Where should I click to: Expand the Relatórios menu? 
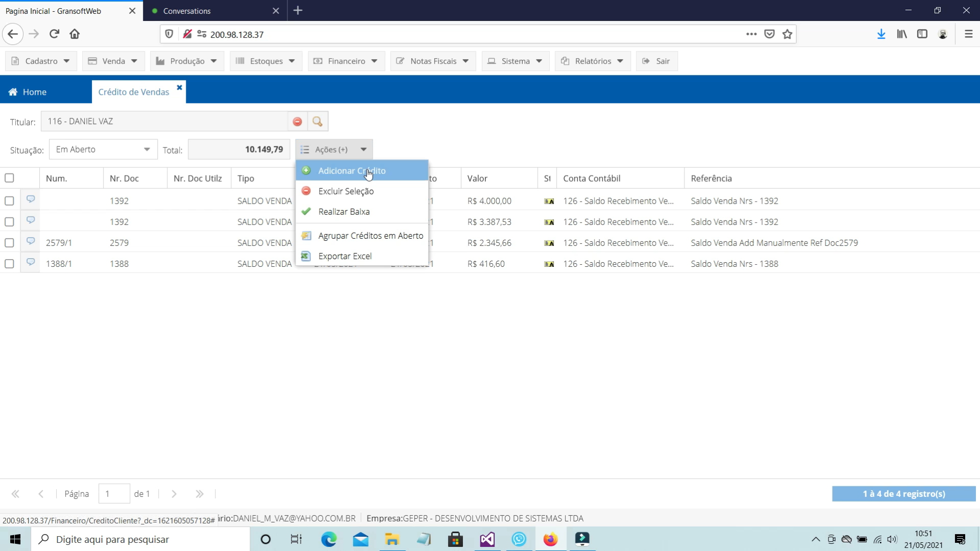[x=593, y=61]
